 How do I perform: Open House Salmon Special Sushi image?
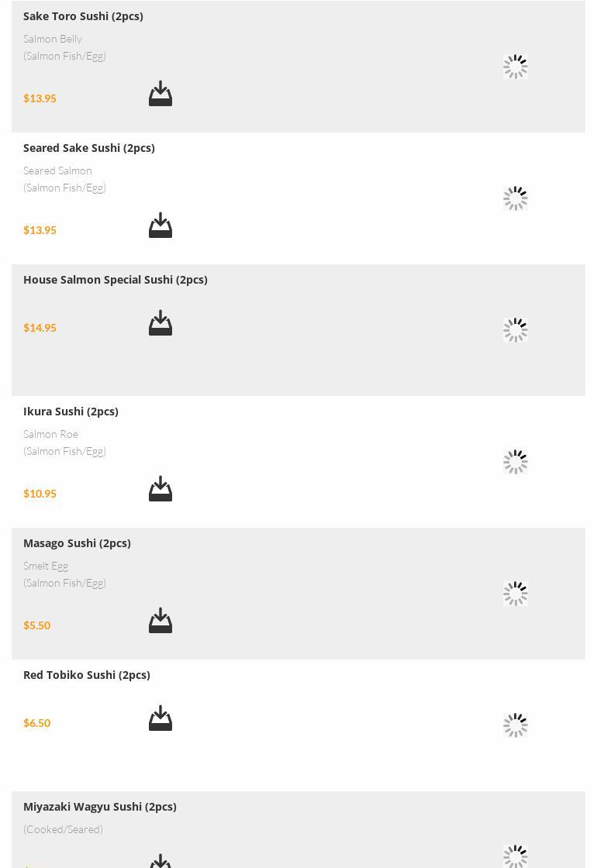point(516,330)
